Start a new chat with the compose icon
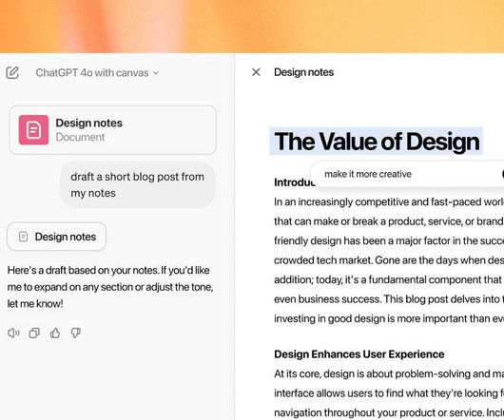The width and height of the screenshot is (504, 420). point(12,72)
